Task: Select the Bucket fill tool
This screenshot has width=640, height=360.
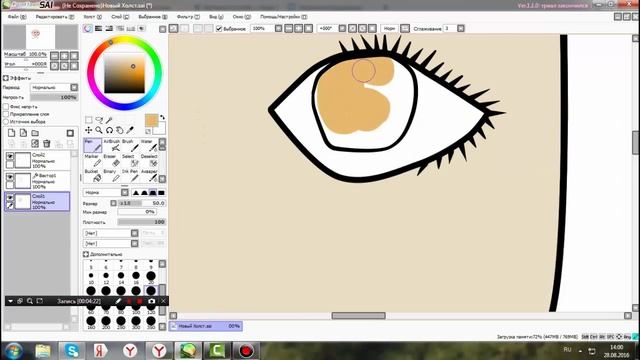Action: pos(93,176)
